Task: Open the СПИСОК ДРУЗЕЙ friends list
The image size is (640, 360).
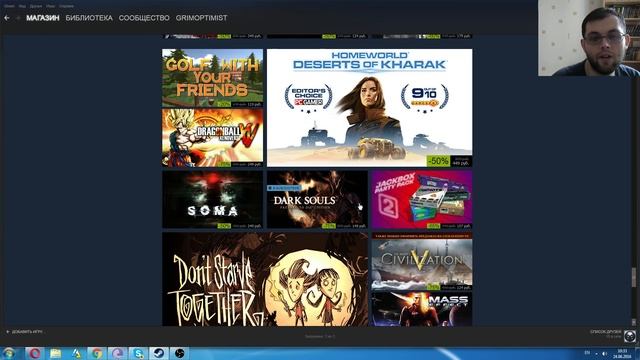Action: click(605, 332)
